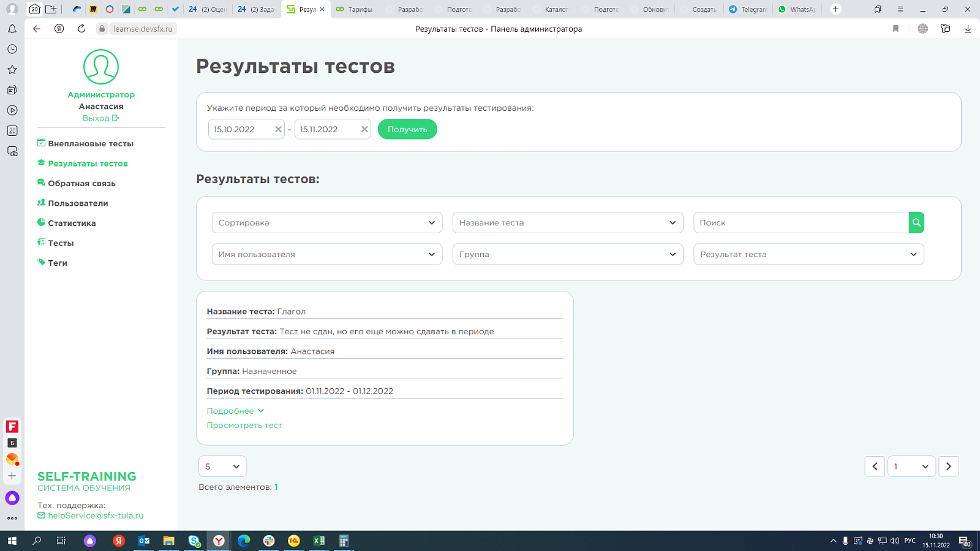
Task: Expand Подробнее details
Action: pos(235,411)
